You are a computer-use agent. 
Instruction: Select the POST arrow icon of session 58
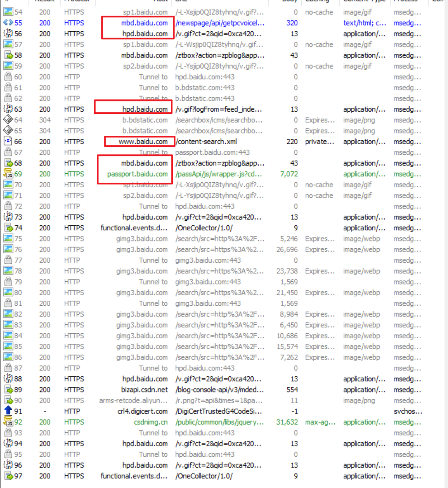8,55
